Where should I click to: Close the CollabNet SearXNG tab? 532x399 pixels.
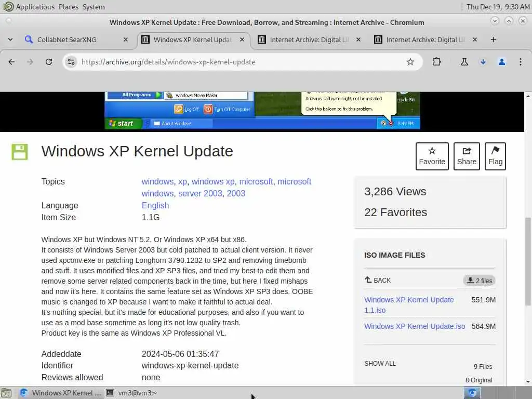point(126,39)
